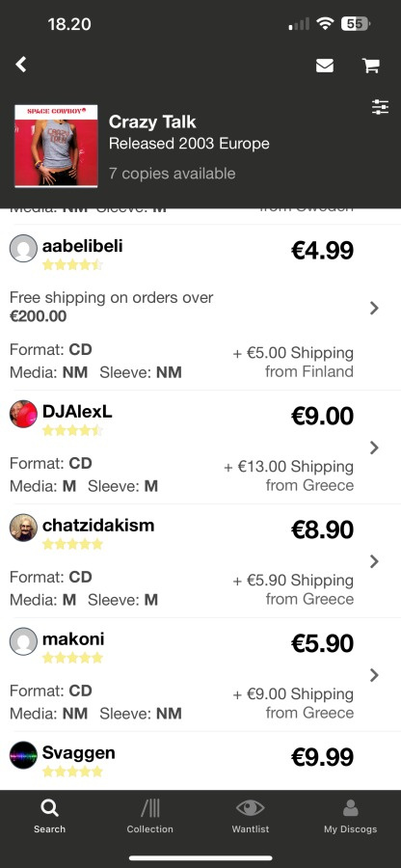The height and width of the screenshot is (868, 401).
Task: Switch to the Collection tab
Action: [149, 817]
